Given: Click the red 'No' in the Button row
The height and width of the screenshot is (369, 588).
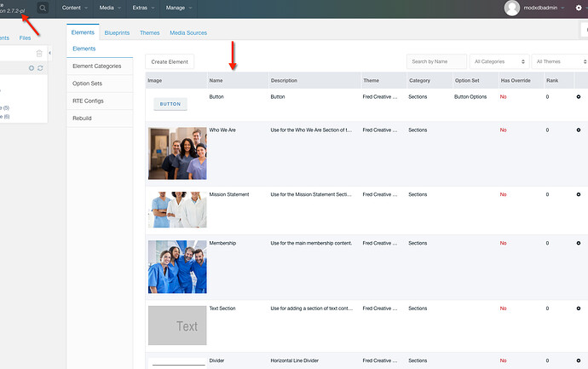Looking at the screenshot, I should point(503,97).
